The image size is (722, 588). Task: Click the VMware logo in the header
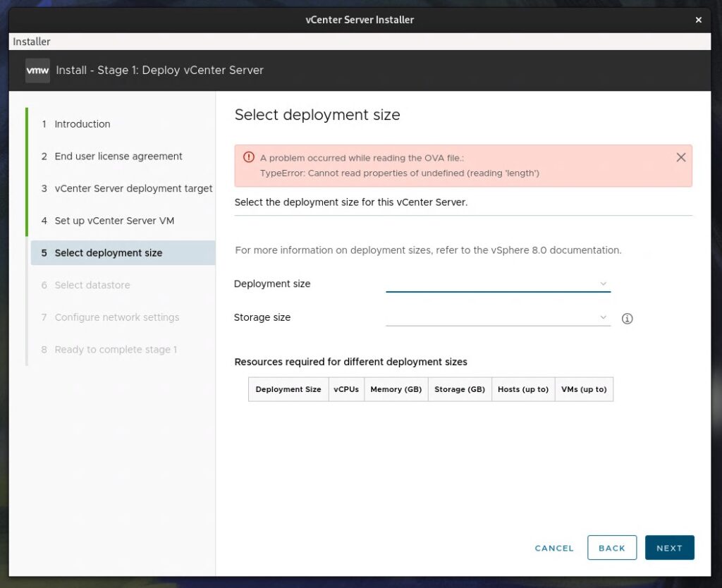[x=37, y=71]
